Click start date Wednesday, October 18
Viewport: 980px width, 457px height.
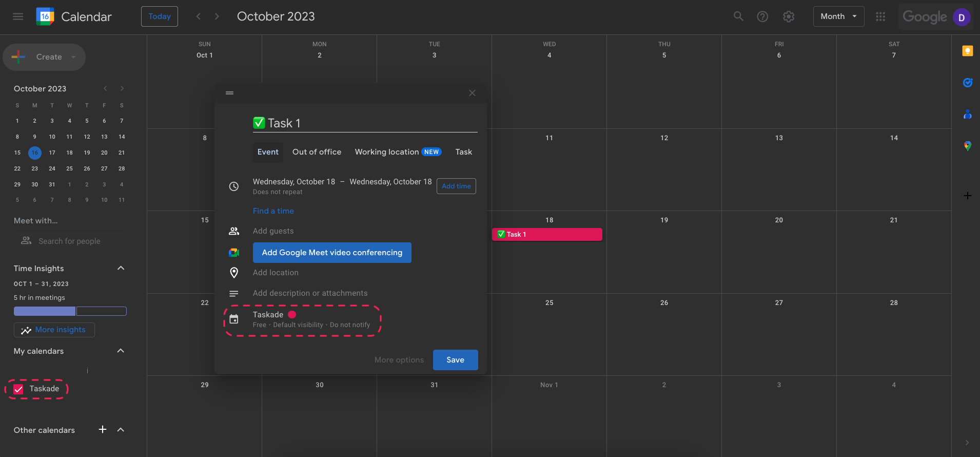(x=294, y=182)
